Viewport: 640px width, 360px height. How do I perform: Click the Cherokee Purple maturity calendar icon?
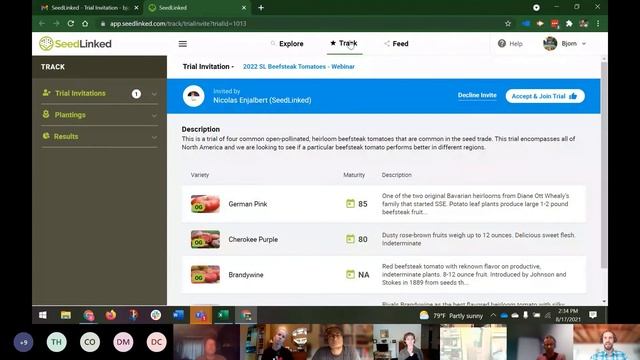point(350,239)
